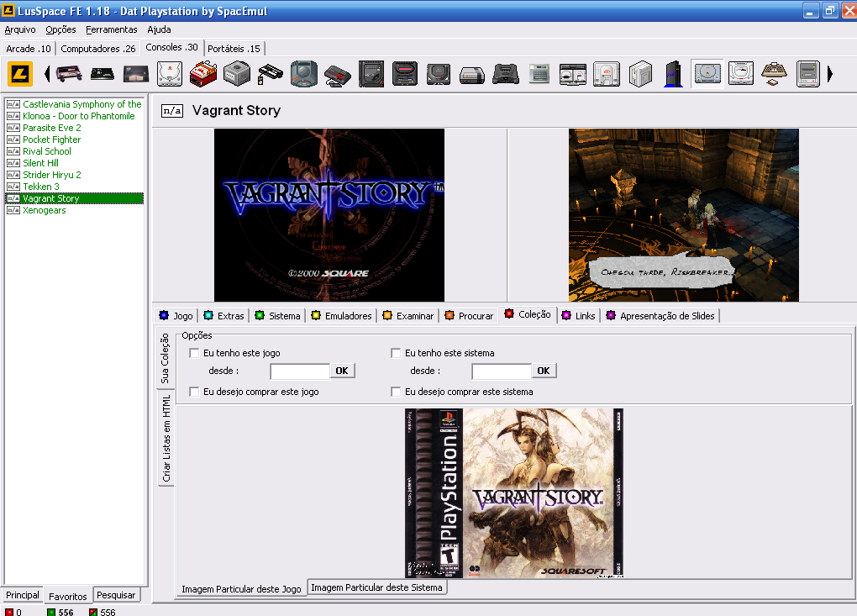Image resolution: width=857 pixels, height=616 pixels.
Task: Switch to the Pesquisar bottom tab
Action: tap(116, 595)
